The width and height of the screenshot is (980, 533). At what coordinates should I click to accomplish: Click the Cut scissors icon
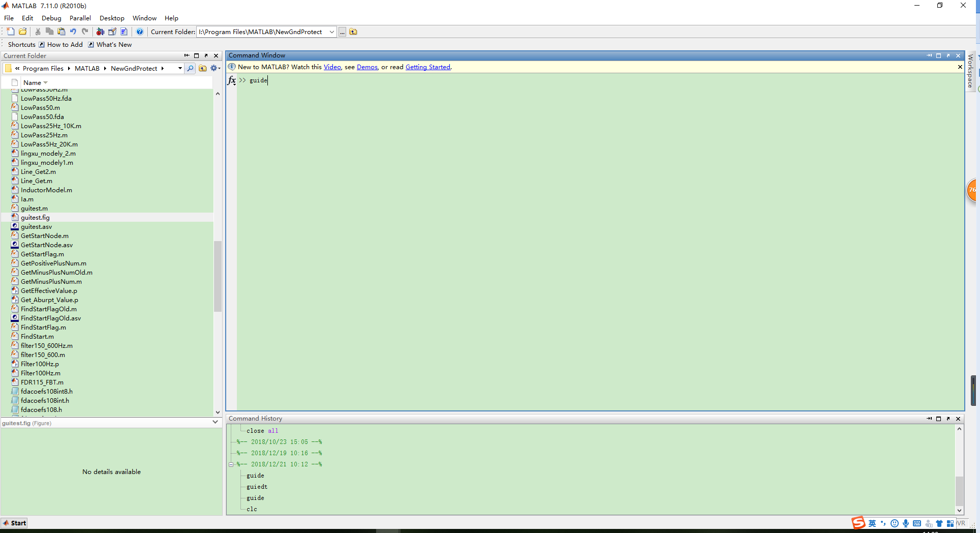pos(38,32)
